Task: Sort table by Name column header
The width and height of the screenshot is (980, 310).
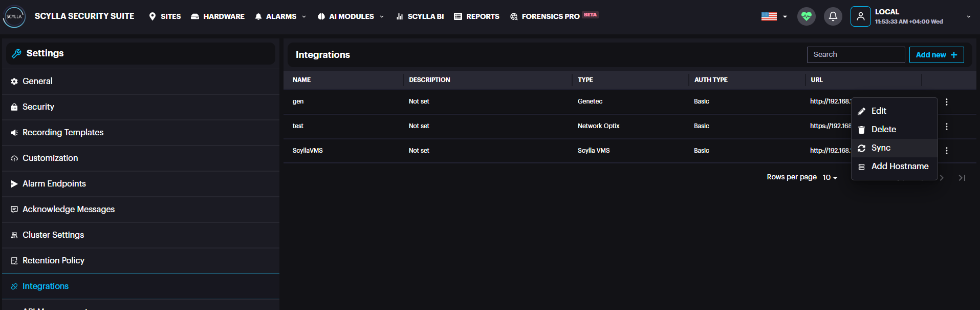Action: 301,80
